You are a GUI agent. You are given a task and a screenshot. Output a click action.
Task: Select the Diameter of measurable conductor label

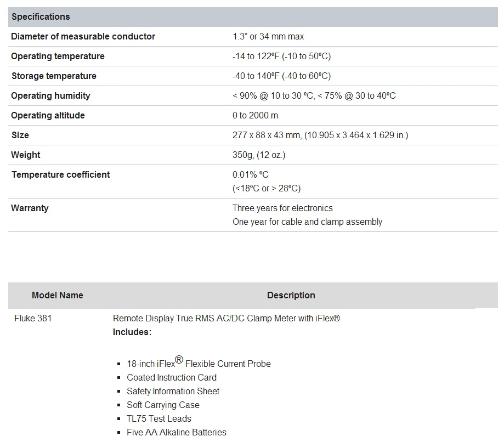coord(83,36)
